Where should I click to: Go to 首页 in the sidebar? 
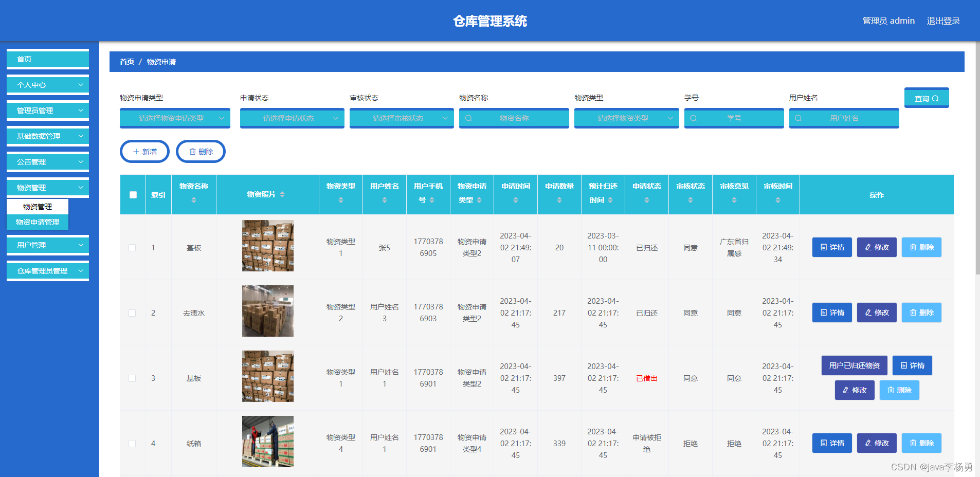pyautogui.click(x=48, y=59)
